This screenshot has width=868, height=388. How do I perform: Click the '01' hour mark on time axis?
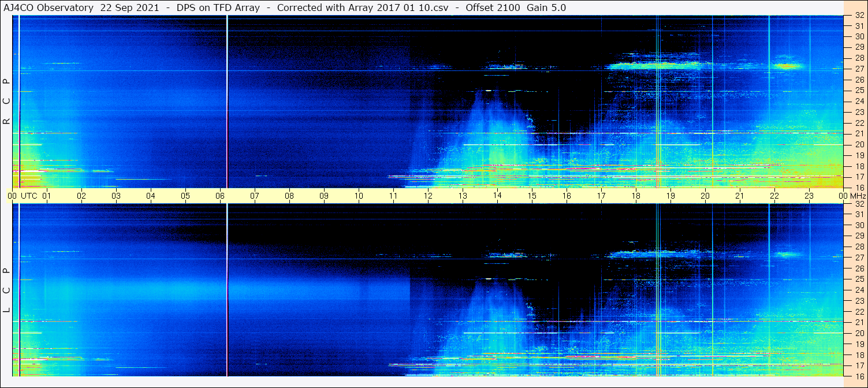tap(47, 196)
